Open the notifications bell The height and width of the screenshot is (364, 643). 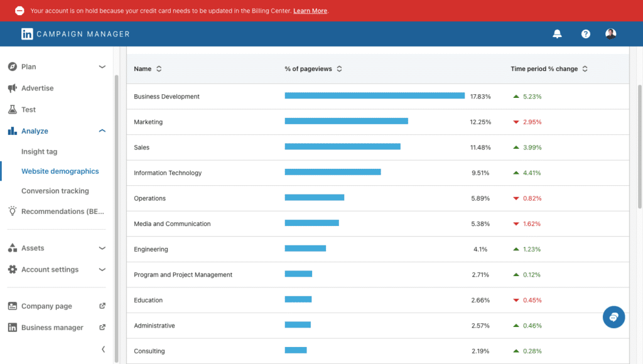pos(557,34)
